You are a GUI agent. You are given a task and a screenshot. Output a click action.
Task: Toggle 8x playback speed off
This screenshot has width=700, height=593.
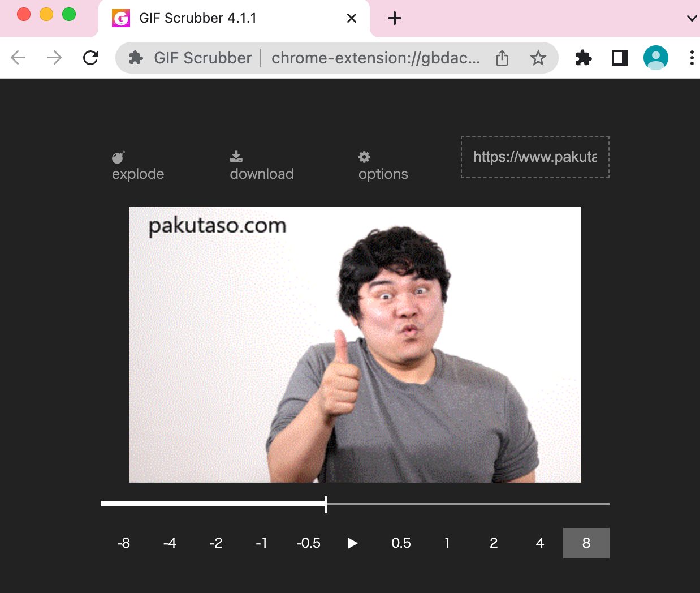586,543
